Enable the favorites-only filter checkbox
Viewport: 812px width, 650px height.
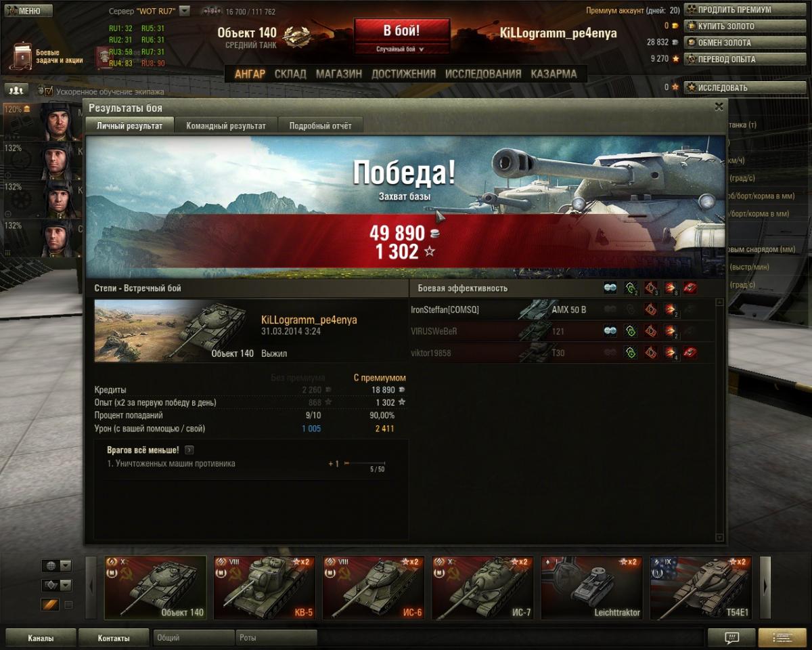click(68, 605)
